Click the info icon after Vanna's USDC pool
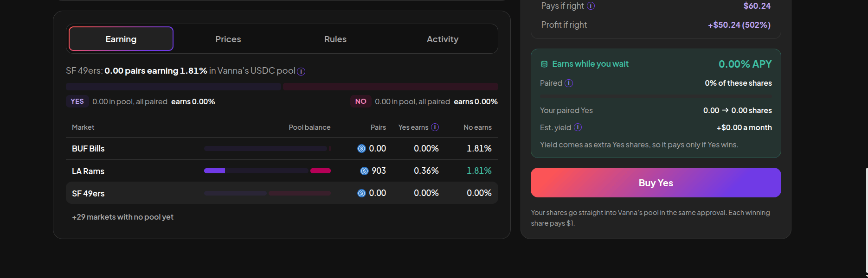Image resolution: width=868 pixels, height=278 pixels. (301, 71)
